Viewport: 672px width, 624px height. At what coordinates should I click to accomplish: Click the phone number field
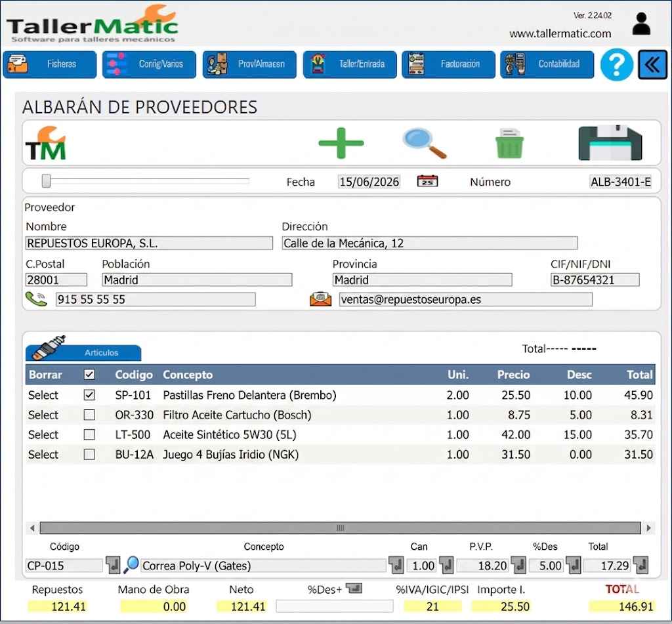[x=156, y=300]
